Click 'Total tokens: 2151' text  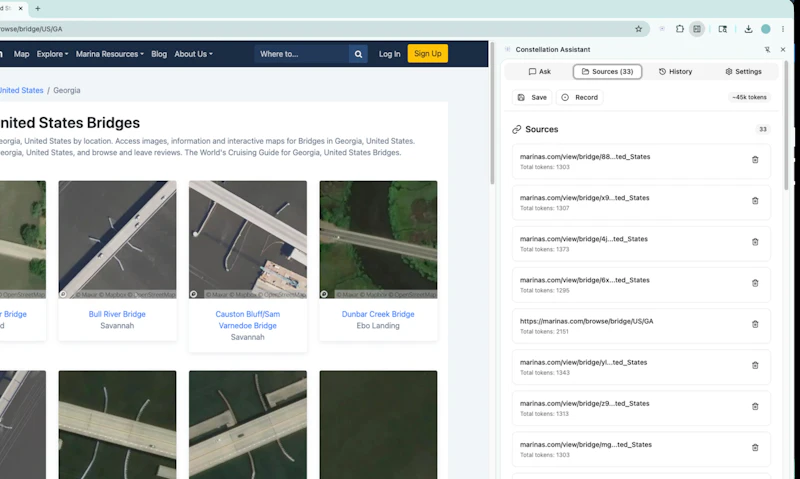pyautogui.click(x=544, y=332)
